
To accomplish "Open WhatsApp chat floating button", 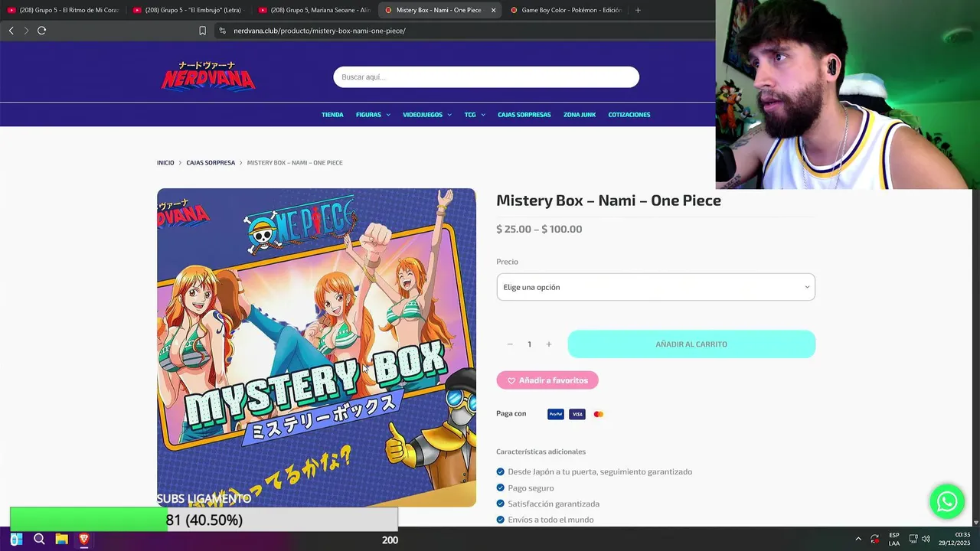I will coord(947,502).
